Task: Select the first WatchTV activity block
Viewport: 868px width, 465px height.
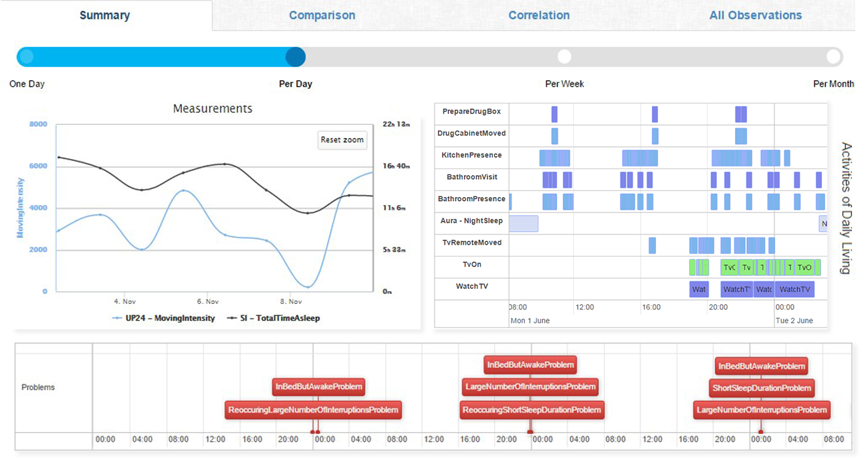Action: click(x=699, y=289)
